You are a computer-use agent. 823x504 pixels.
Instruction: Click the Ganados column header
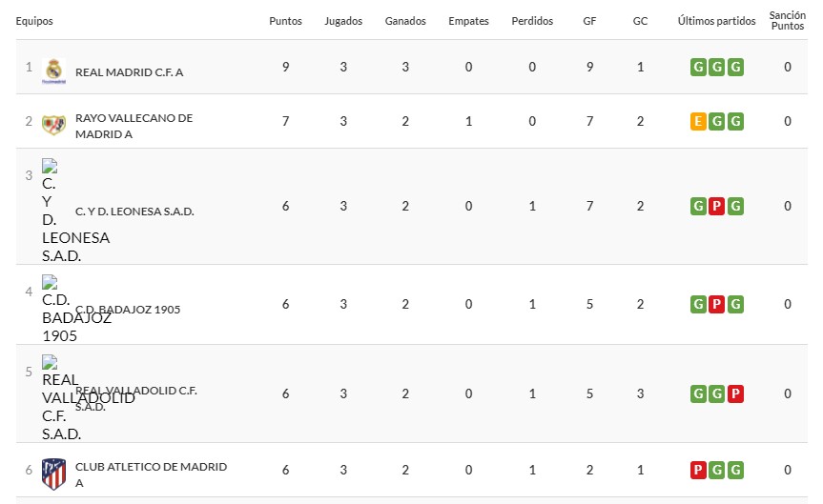point(405,21)
